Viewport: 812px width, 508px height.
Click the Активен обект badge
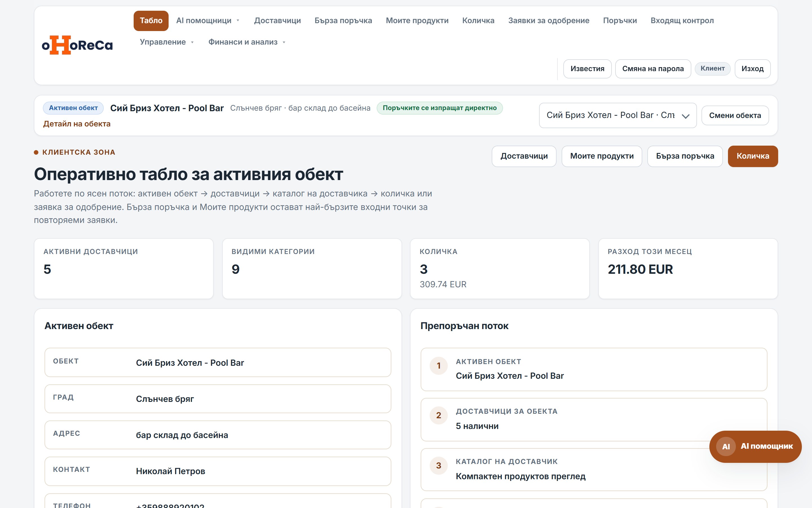pyautogui.click(x=73, y=108)
